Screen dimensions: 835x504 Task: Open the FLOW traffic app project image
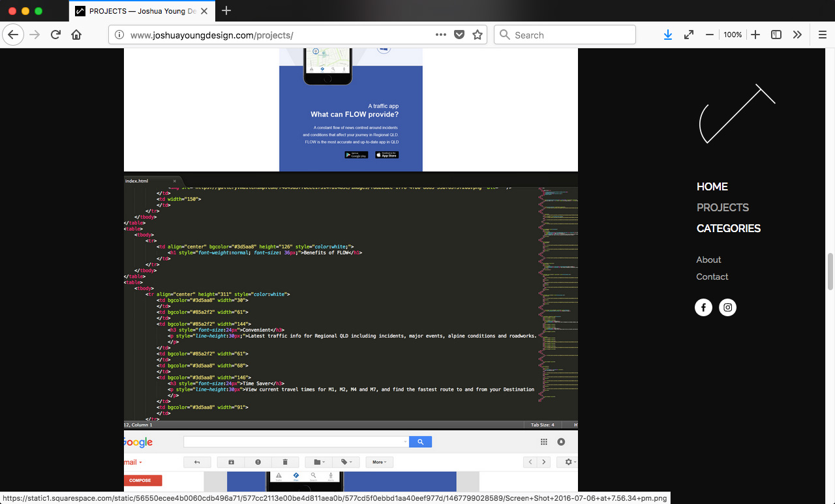[x=351, y=110]
